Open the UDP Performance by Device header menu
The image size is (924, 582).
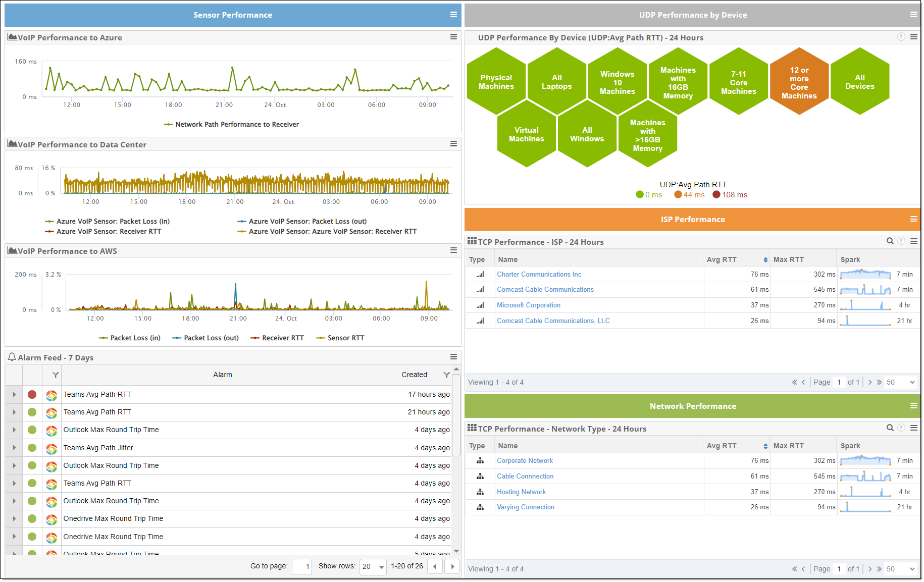913,15
